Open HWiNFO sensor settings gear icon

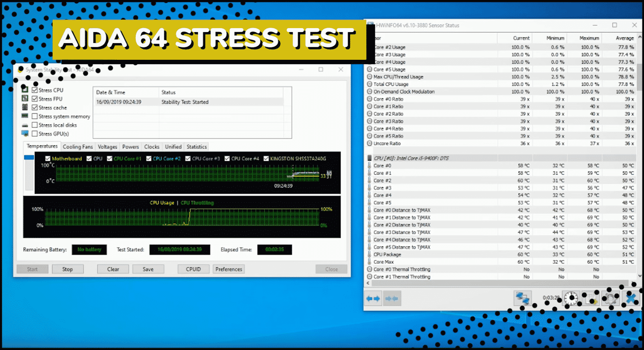coord(610,298)
